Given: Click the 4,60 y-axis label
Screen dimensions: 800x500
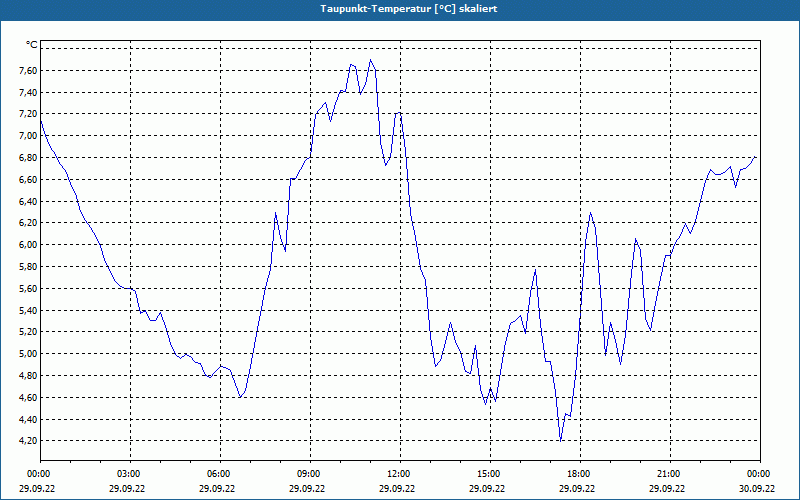Looking at the screenshot, I should click(28, 398).
